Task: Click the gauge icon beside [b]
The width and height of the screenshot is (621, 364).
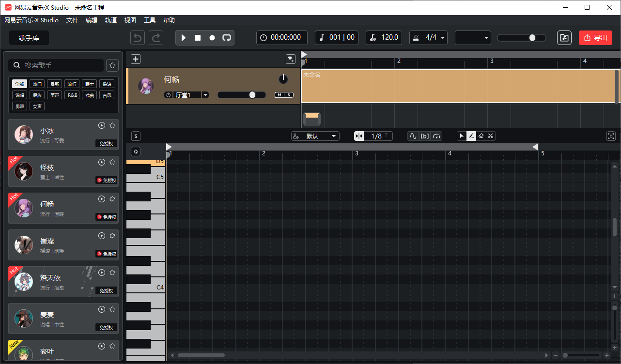Action: click(x=437, y=136)
